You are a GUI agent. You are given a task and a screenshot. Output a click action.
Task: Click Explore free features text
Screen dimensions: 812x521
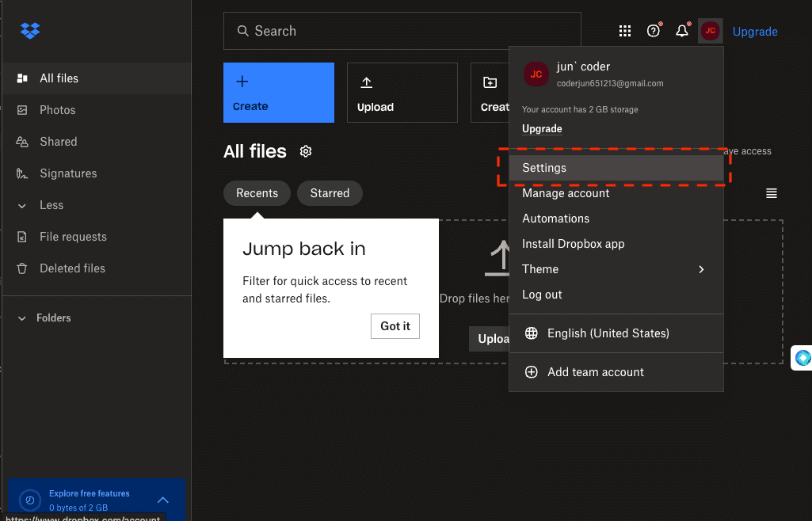point(89,493)
